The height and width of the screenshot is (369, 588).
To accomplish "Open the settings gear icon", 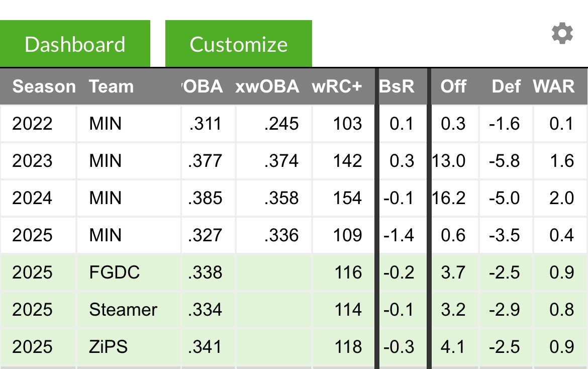I will tap(562, 34).
